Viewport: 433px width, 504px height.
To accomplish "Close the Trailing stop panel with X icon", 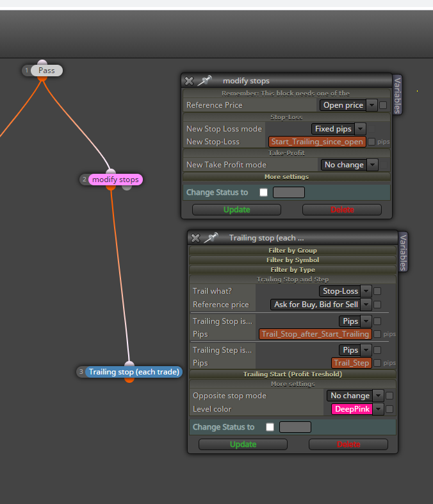I will coord(195,238).
